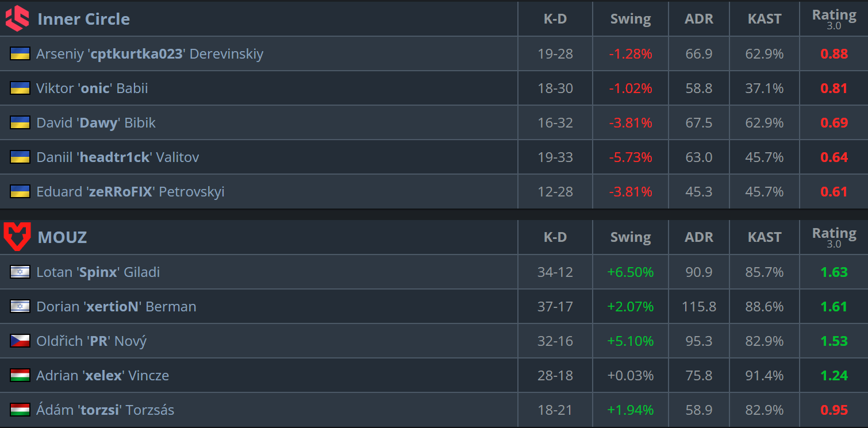Open Daniil headtr1ck Valitov's player profile
This screenshot has width=868, height=428.
tap(118, 157)
